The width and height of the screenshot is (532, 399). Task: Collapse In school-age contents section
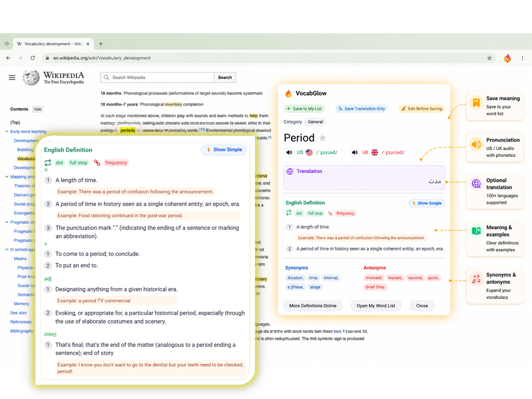(7, 249)
